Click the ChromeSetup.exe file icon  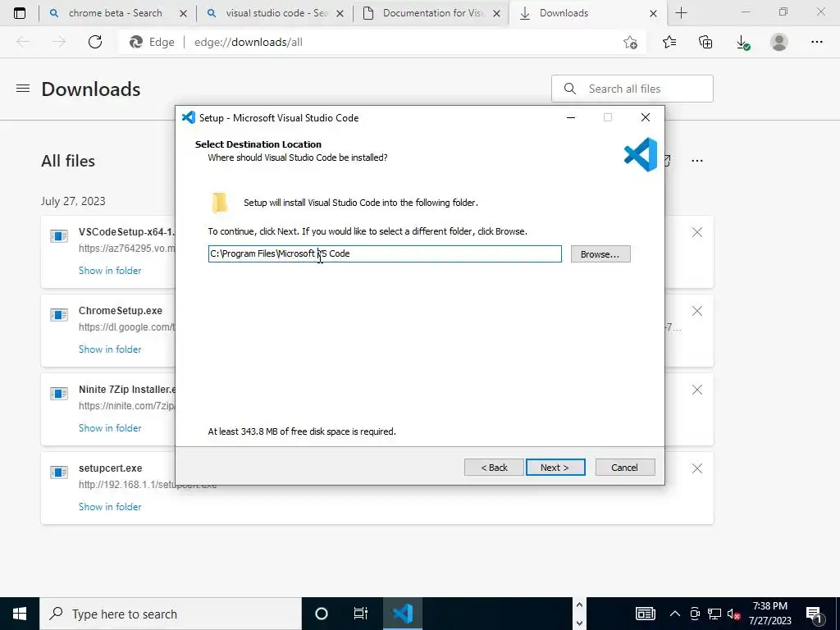tap(59, 314)
